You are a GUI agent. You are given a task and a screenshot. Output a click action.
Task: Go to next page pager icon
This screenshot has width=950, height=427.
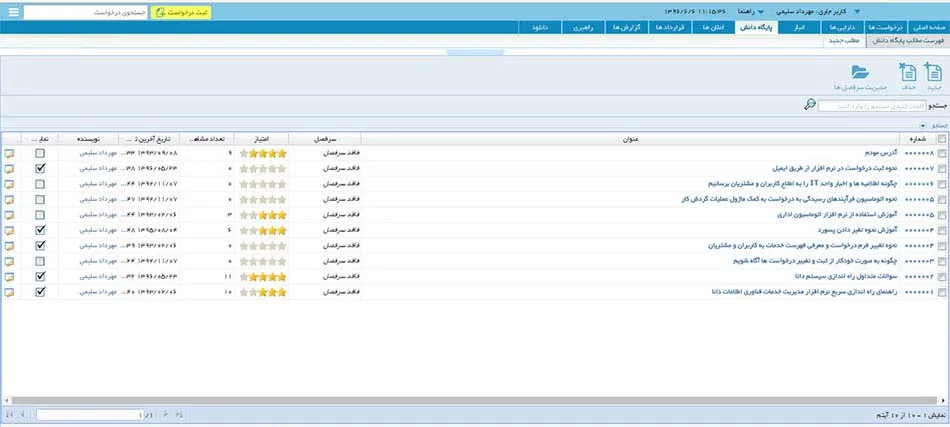pos(165,415)
